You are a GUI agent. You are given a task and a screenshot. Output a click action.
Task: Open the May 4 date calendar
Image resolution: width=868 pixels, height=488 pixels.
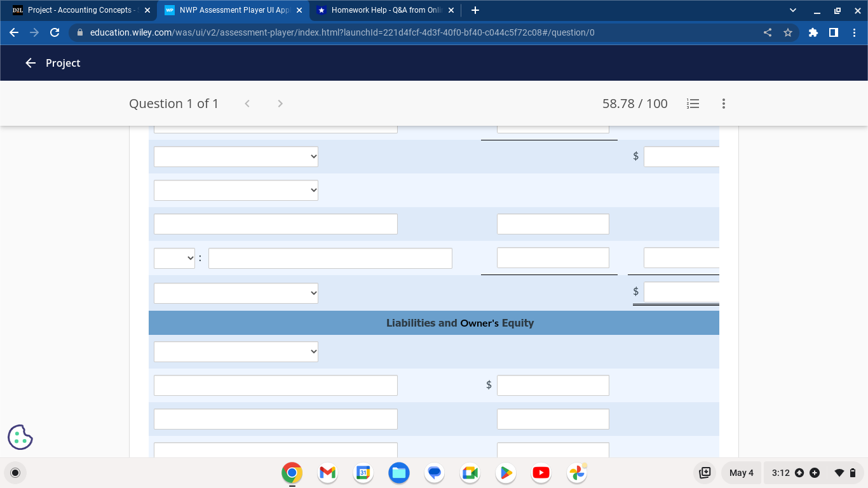741,473
